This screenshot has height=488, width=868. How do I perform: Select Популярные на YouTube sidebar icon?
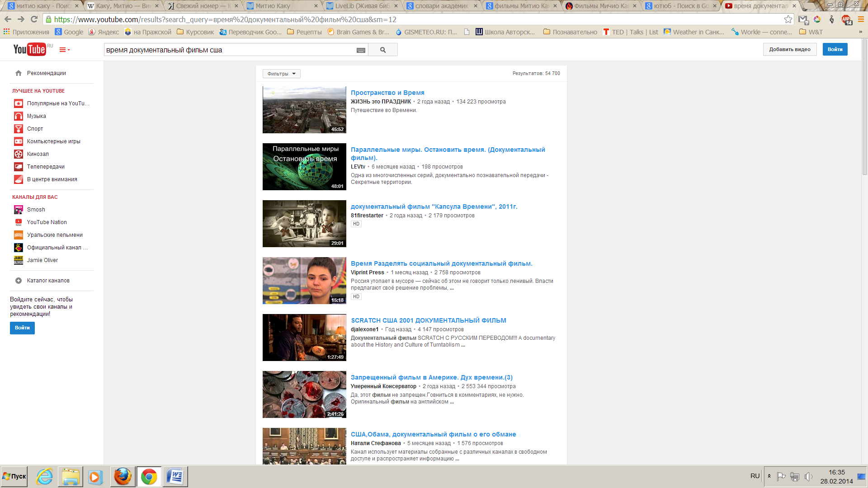(x=19, y=103)
